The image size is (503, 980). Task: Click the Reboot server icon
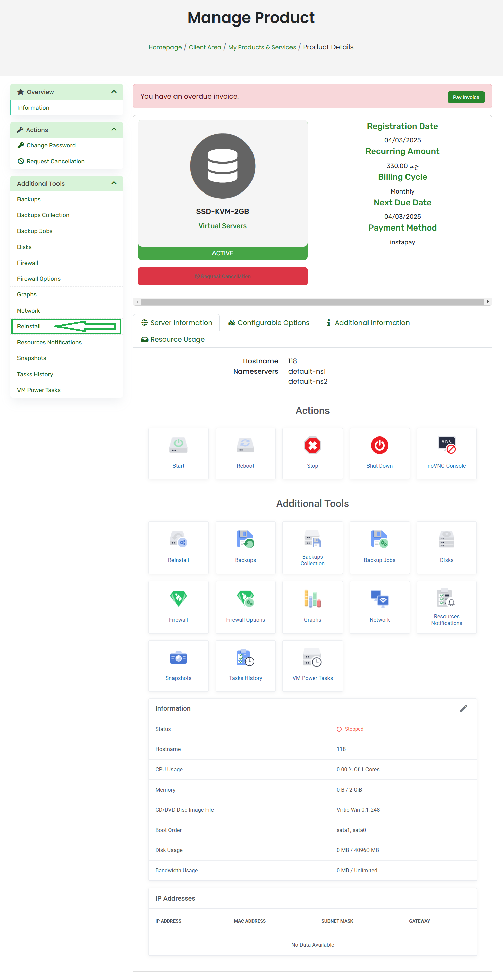pyautogui.click(x=245, y=445)
